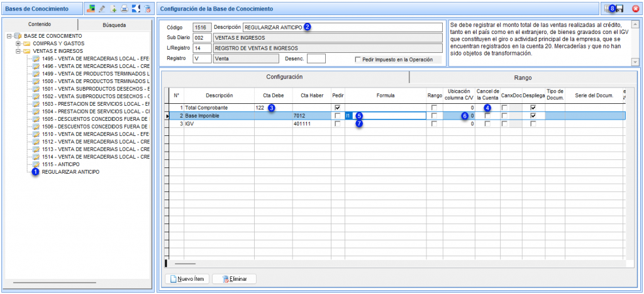Select 1513 - VENTA DE MERCADERIAS entry

click(x=96, y=149)
